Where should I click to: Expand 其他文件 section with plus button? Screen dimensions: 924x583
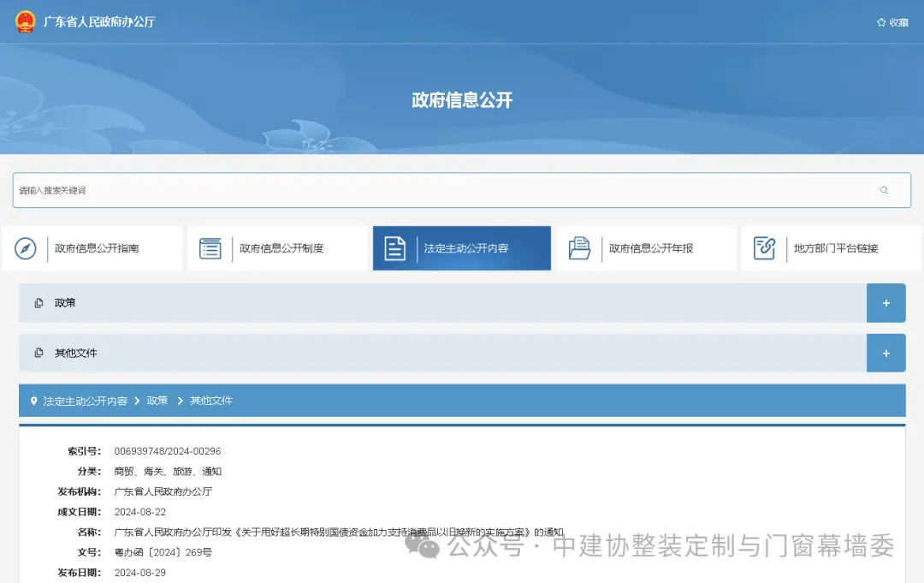[885, 353]
